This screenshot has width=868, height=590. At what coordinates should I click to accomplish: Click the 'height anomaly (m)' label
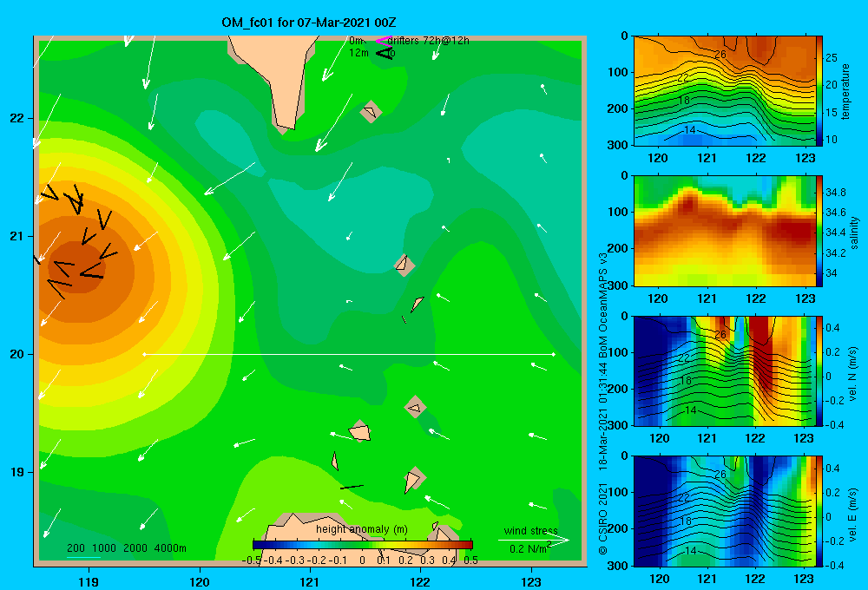[362, 529]
